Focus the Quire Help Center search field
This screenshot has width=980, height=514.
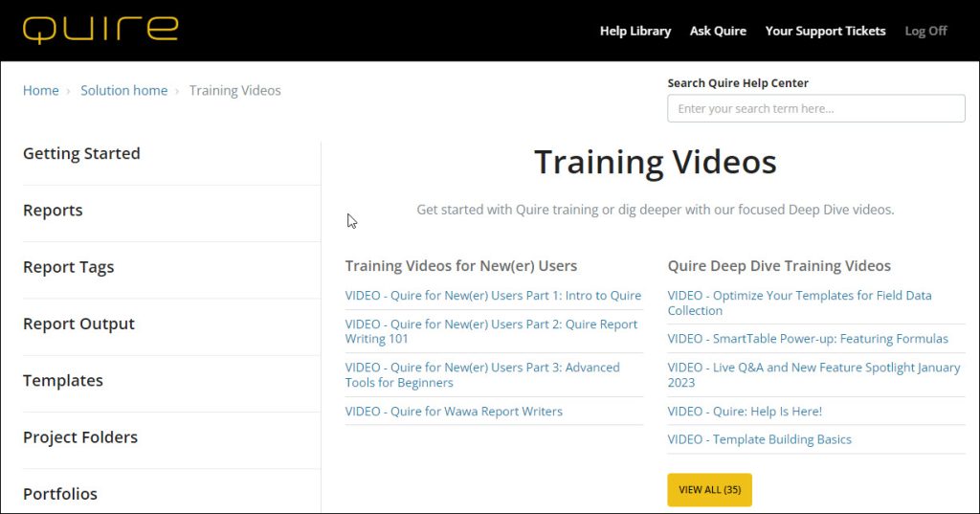click(815, 108)
